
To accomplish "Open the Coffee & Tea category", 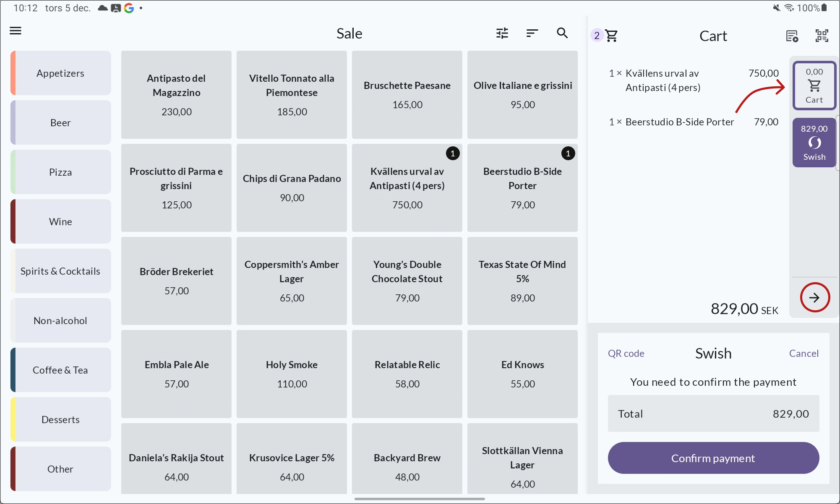I will pos(60,370).
